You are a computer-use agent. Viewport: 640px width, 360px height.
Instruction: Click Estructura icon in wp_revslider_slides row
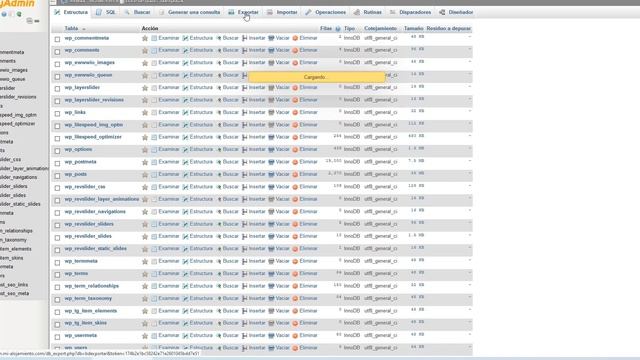185,237
